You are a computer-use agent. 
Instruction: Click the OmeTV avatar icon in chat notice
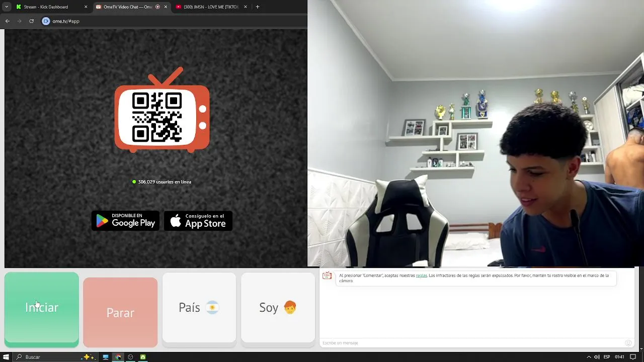(327, 276)
